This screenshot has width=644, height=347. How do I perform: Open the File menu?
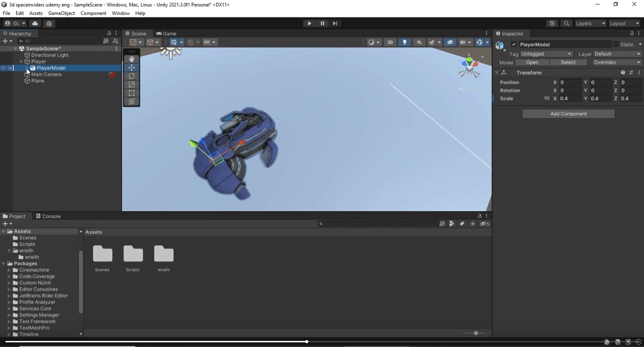click(6, 13)
